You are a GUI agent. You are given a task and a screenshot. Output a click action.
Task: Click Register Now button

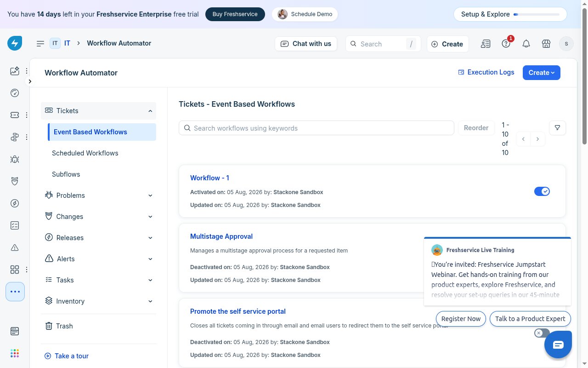pos(461,319)
